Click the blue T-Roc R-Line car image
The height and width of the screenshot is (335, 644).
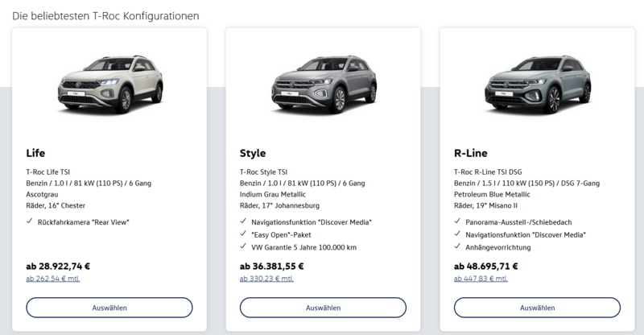538,84
